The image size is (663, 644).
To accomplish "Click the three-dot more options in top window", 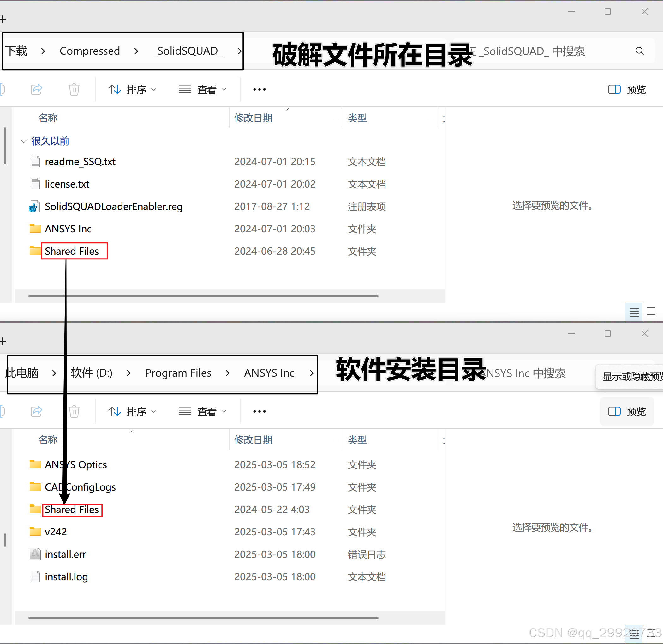I will coord(259,89).
